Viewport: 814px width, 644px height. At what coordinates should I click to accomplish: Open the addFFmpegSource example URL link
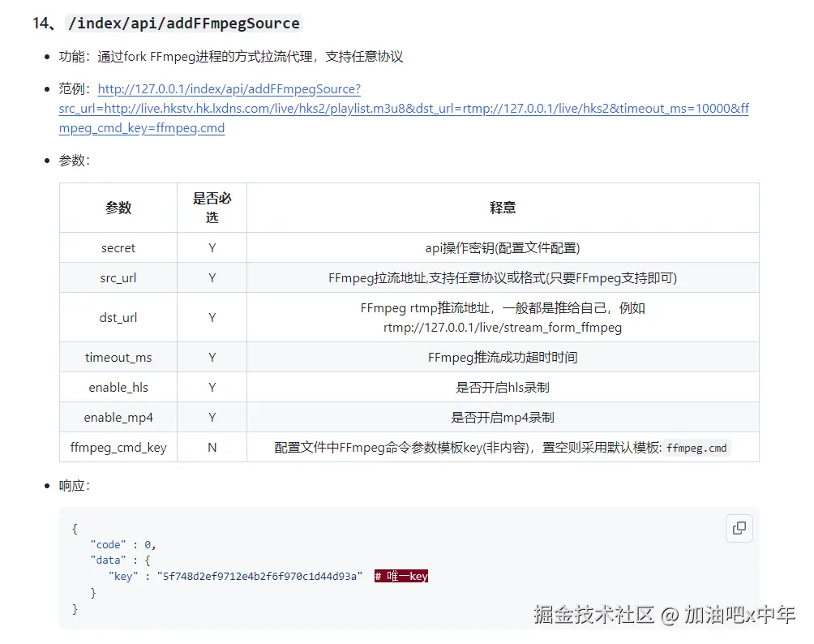404,109
